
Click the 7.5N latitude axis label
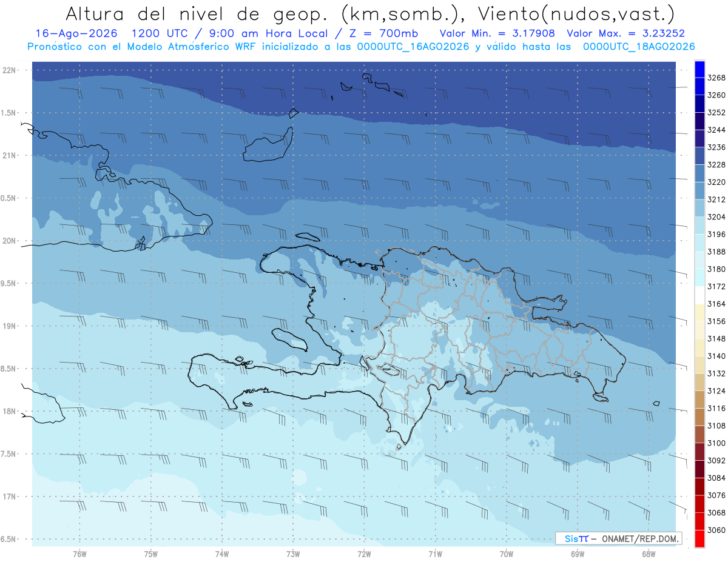(9, 453)
